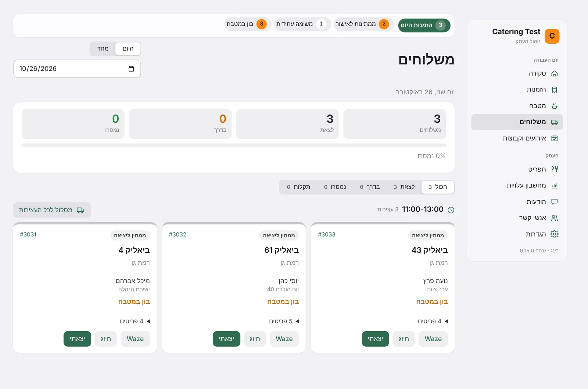Image resolution: width=588 pixels, height=389 pixels.
Task: Select the הכול 3 filter tab
Action: (438, 187)
